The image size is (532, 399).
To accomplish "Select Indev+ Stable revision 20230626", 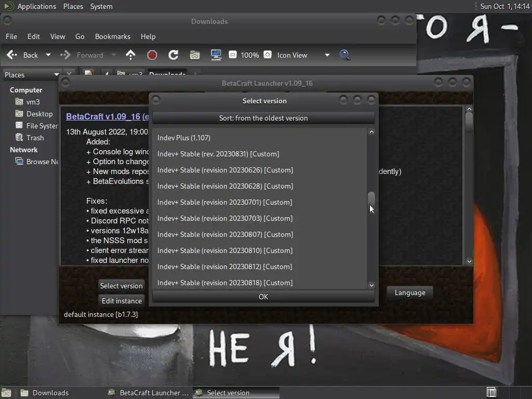I will point(260,170).
